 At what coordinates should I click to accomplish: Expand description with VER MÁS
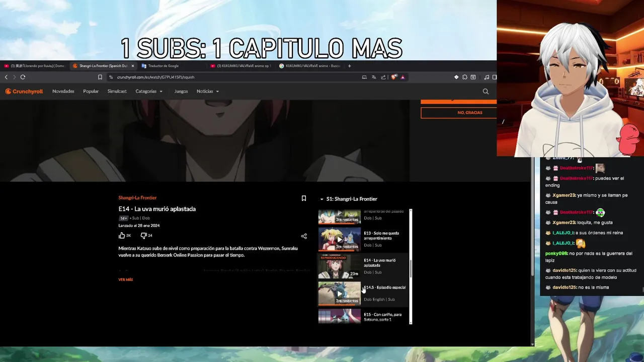(x=126, y=280)
